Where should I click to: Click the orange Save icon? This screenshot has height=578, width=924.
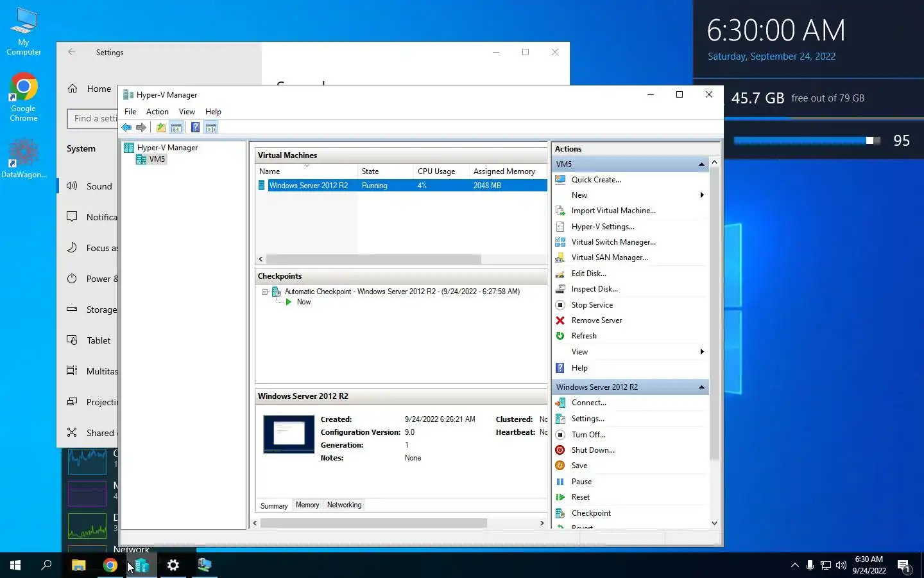(x=560, y=466)
